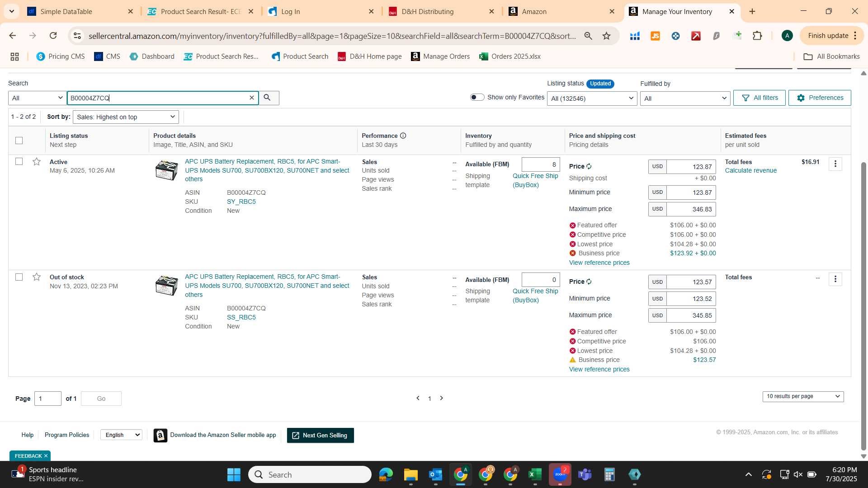Open the Sort by dropdown
Viewport: 868px width, 488px height.
tap(126, 117)
